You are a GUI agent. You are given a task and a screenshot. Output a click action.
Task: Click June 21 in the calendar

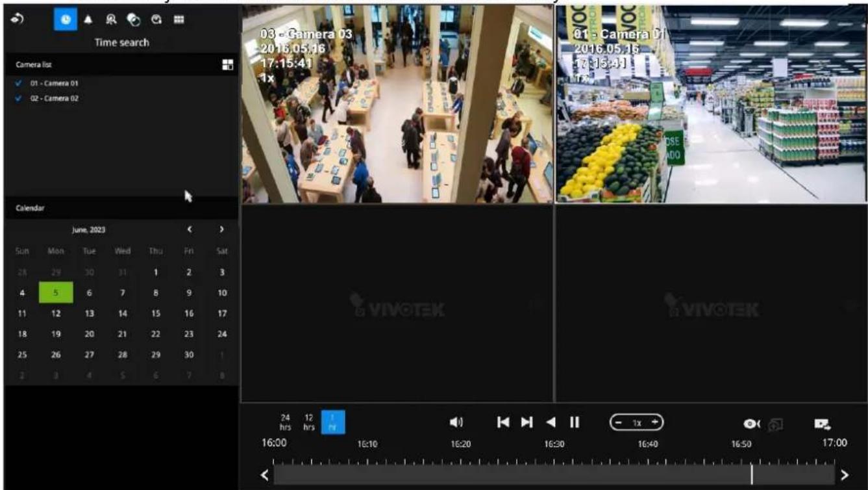click(x=123, y=334)
